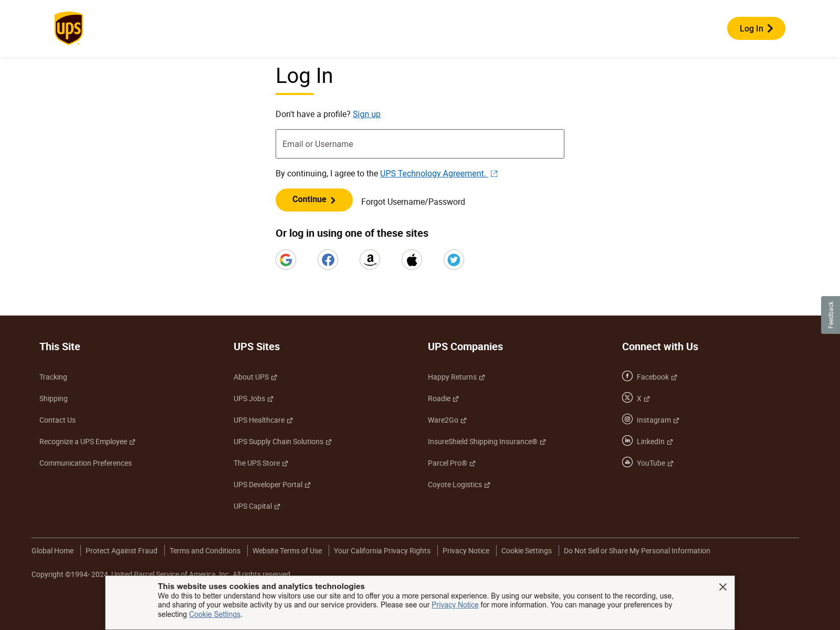Open About UPS link
Viewport: 840px width, 630px height.
(255, 377)
